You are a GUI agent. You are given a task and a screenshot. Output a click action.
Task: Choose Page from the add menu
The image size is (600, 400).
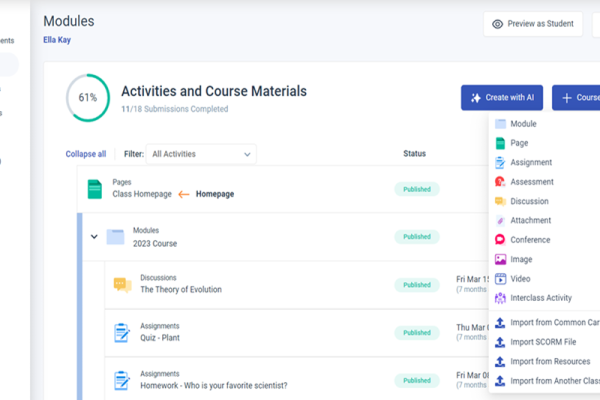(519, 143)
